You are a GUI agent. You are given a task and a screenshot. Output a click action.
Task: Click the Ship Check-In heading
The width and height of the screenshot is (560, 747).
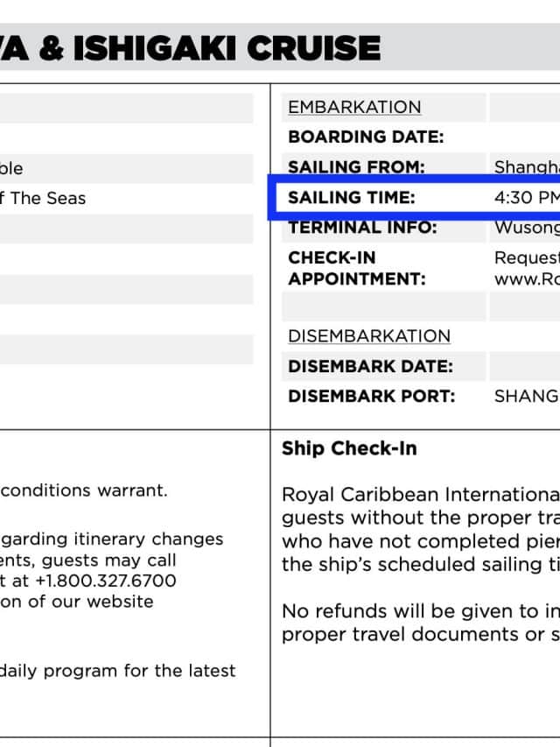(349, 448)
